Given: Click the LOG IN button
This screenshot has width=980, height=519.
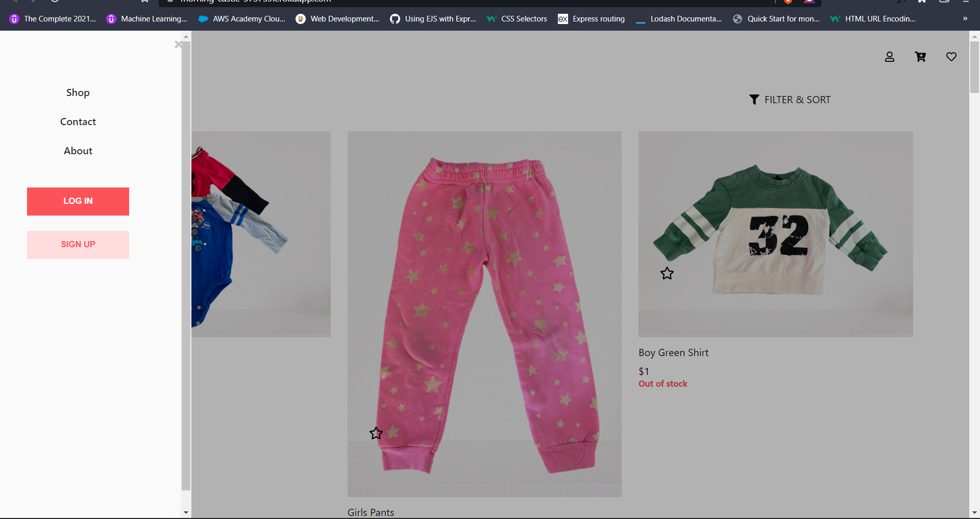Looking at the screenshot, I should click(x=78, y=201).
